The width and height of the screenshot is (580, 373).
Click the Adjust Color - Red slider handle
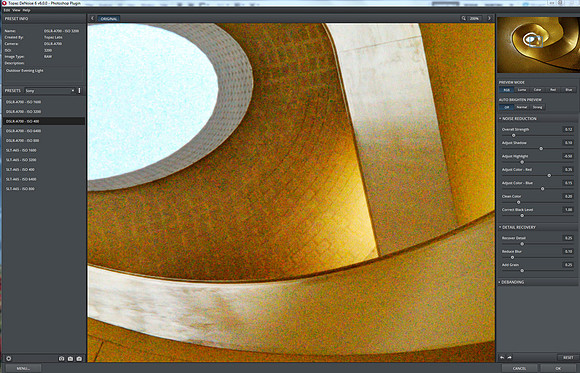(549, 175)
